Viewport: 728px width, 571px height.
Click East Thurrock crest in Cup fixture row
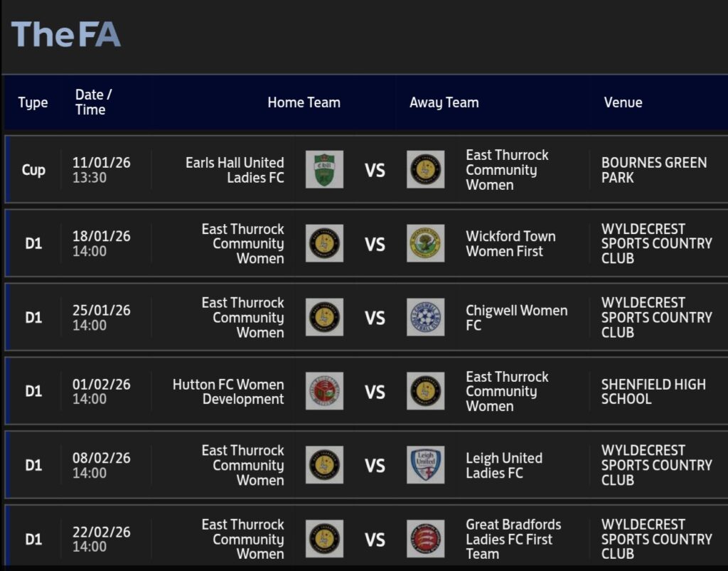coord(425,169)
